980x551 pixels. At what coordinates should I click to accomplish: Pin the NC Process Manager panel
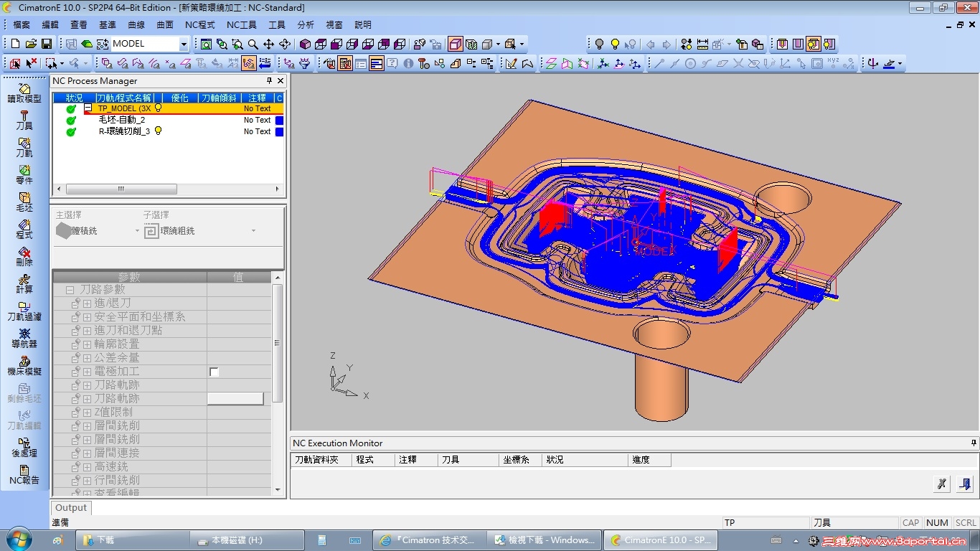tap(270, 81)
